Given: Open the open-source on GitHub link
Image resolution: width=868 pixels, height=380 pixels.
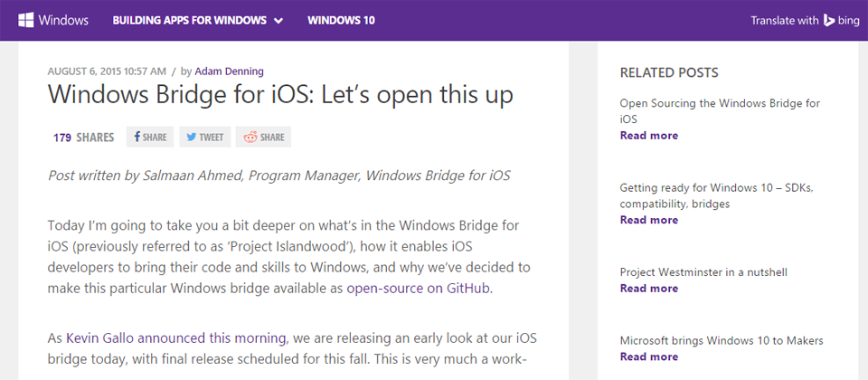Looking at the screenshot, I should click(419, 289).
